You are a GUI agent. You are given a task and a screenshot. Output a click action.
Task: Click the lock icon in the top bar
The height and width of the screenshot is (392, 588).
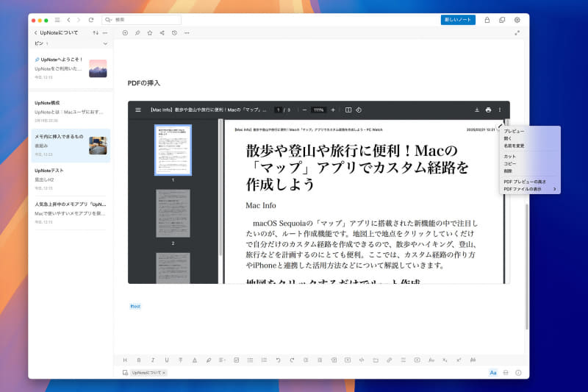[x=487, y=20]
